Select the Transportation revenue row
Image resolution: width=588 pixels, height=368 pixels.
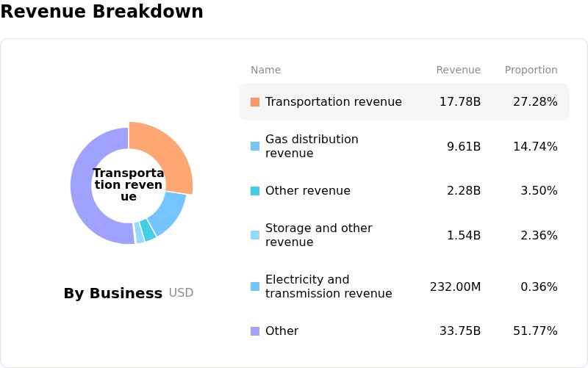tap(404, 102)
